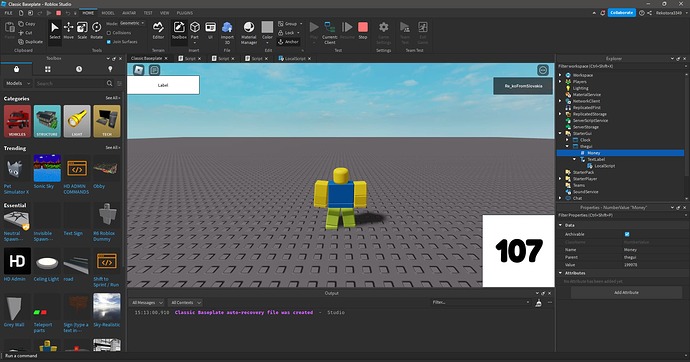Switch to the VIEW ribbon tab
Image resolution: width=690 pixels, height=362 pixels.
pyautogui.click(x=165, y=13)
